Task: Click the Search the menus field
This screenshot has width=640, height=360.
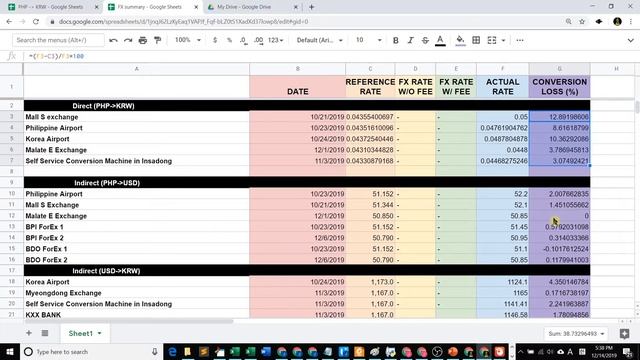Action: 58,40
